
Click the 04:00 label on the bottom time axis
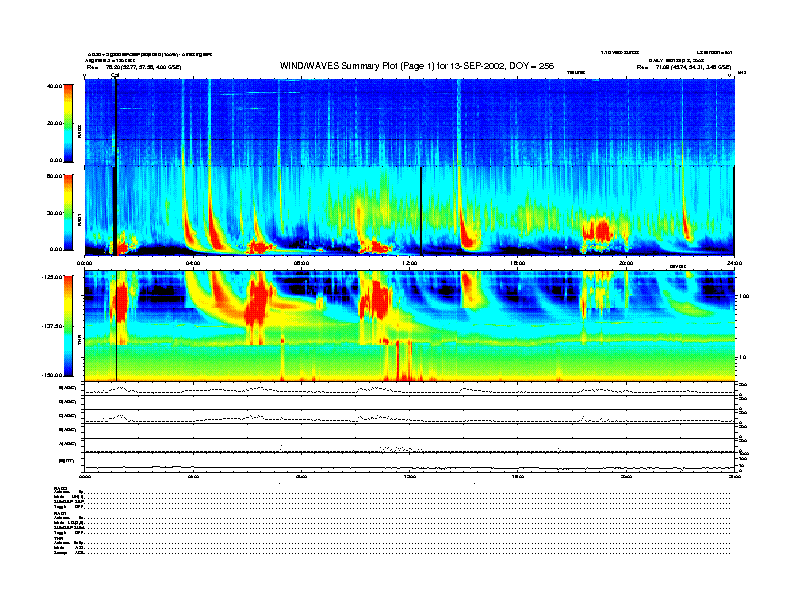coord(193,477)
